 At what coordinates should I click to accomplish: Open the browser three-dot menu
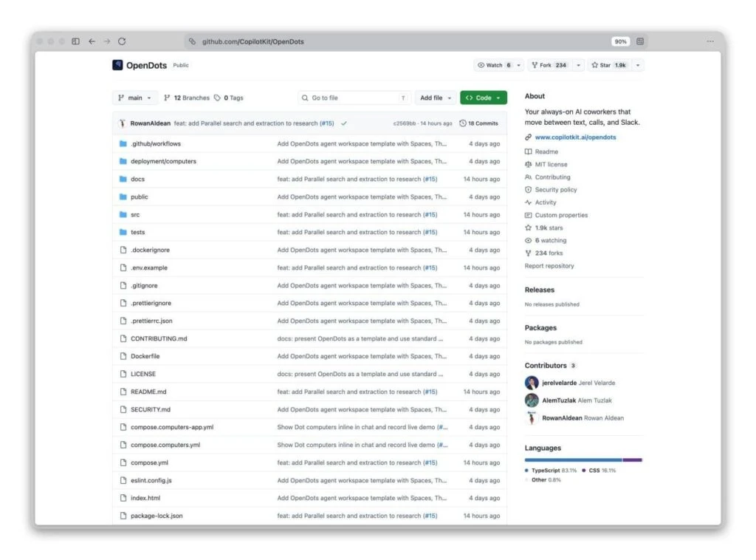(x=710, y=41)
